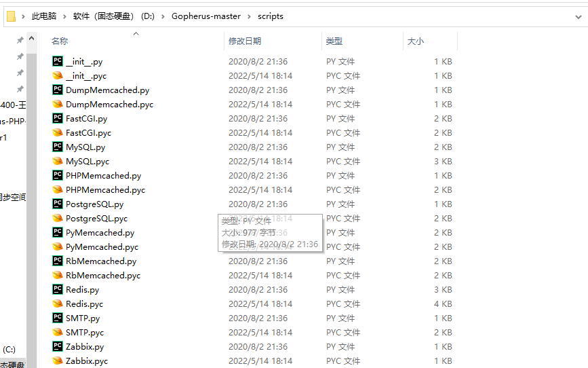Select the DumpMemcached.pyc file icon
This screenshot has width=588, height=368.
tap(58, 104)
